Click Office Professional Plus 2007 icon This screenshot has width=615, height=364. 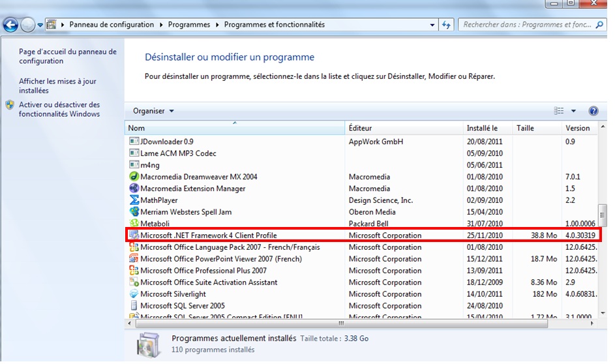[x=134, y=271]
